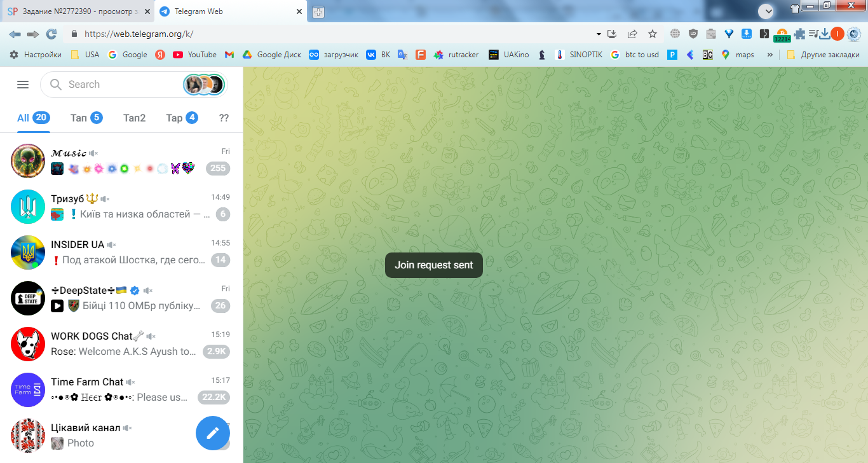The image size is (868, 463).
Task: Open the YouTube bookmark
Action: pyautogui.click(x=194, y=55)
